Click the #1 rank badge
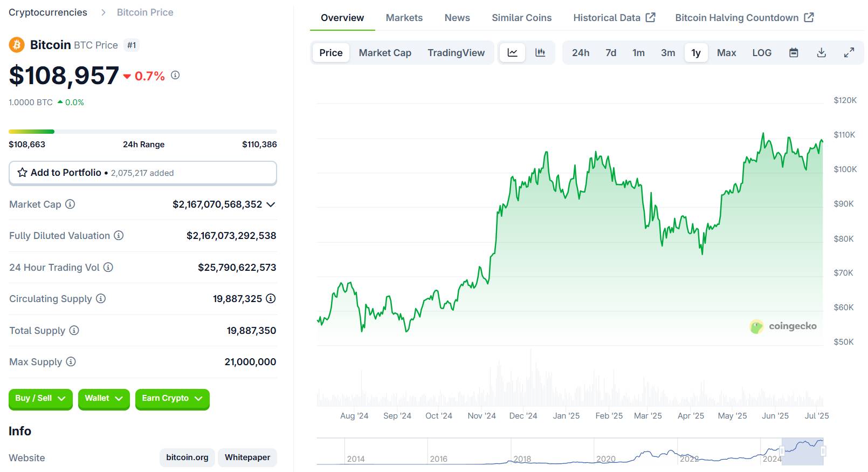This screenshot has height=472, width=868. tap(132, 45)
